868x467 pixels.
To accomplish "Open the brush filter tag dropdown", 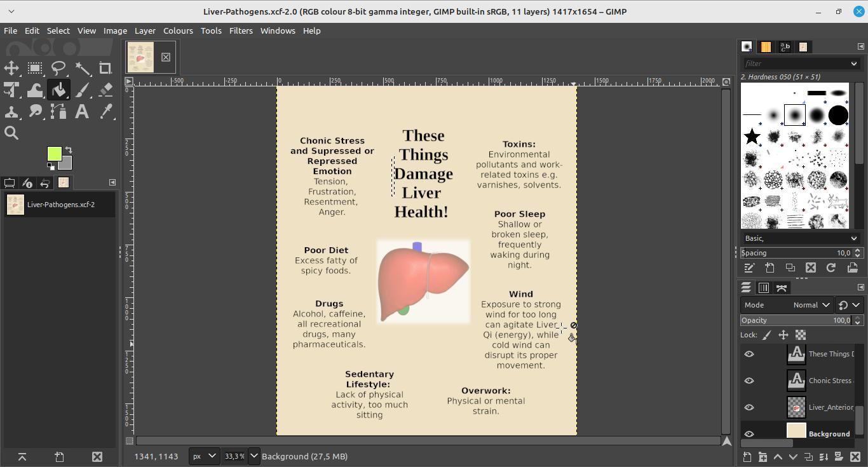I will coord(854,64).
